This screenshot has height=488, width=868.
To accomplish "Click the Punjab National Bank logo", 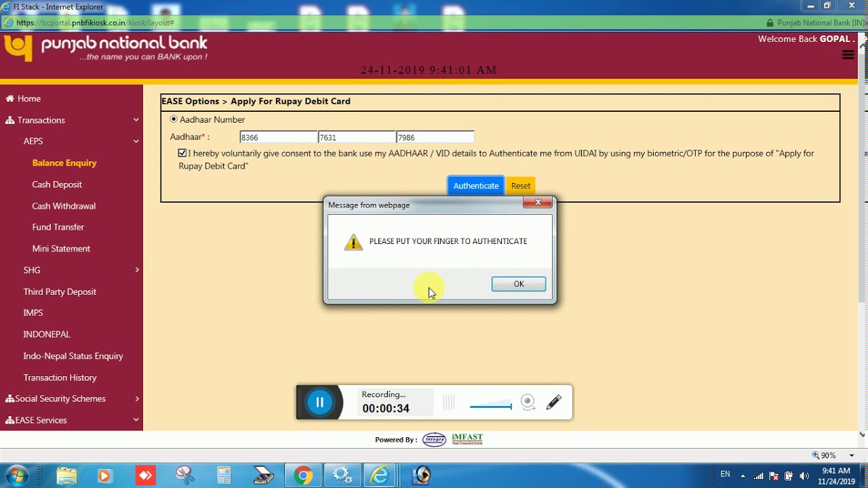I will coord(106,49).
